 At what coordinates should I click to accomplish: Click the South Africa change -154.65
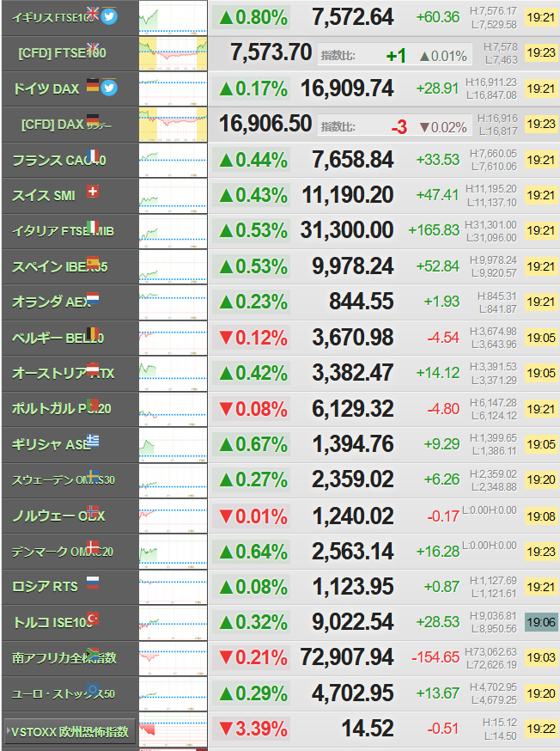435,657
